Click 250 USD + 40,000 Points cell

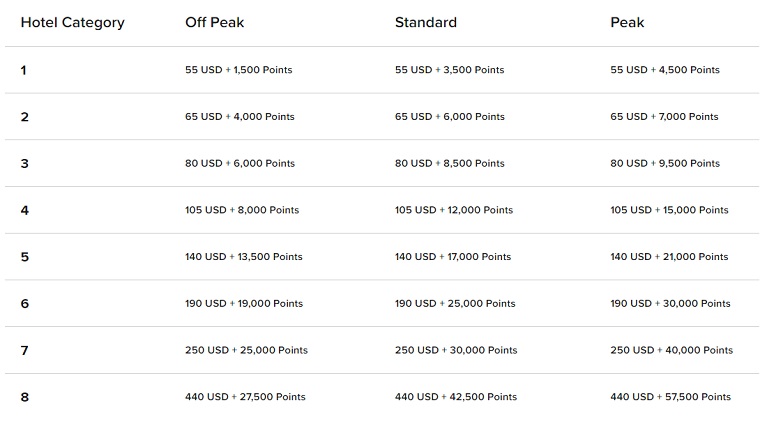pos(672,350)
